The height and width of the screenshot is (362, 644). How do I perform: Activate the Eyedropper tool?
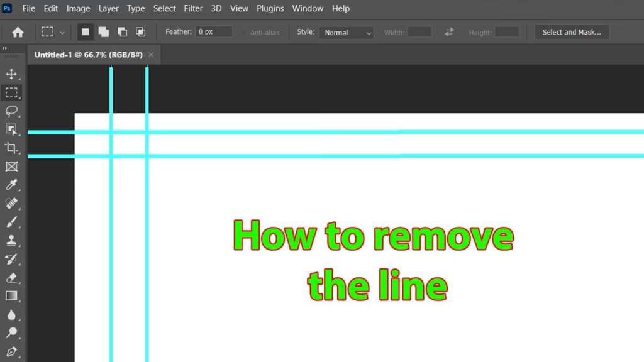11,185
